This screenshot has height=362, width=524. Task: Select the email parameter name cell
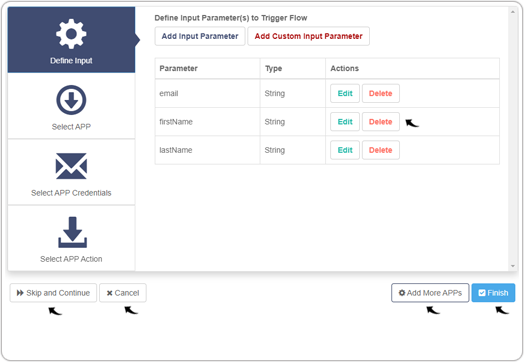[x=207, y=93]
